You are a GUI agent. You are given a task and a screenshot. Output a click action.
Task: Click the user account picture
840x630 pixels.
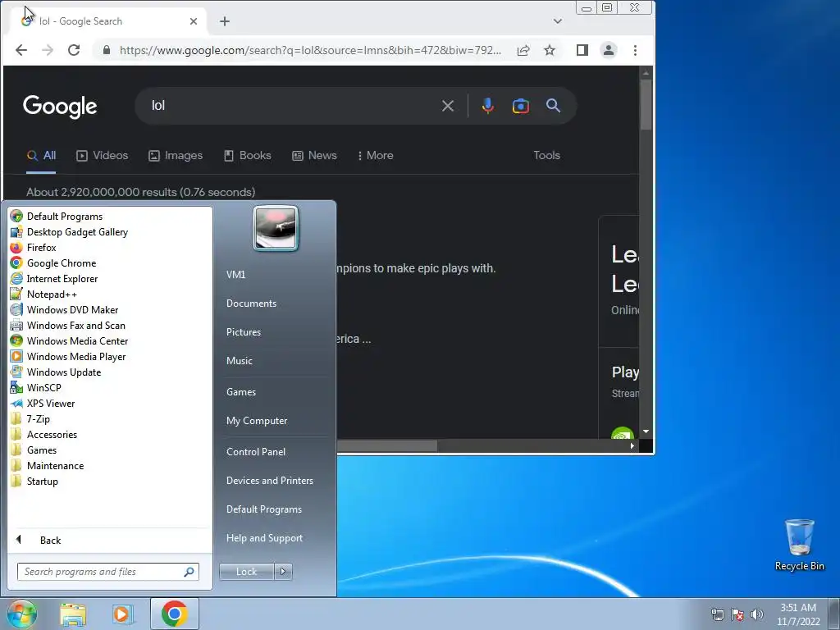(276, 228)
